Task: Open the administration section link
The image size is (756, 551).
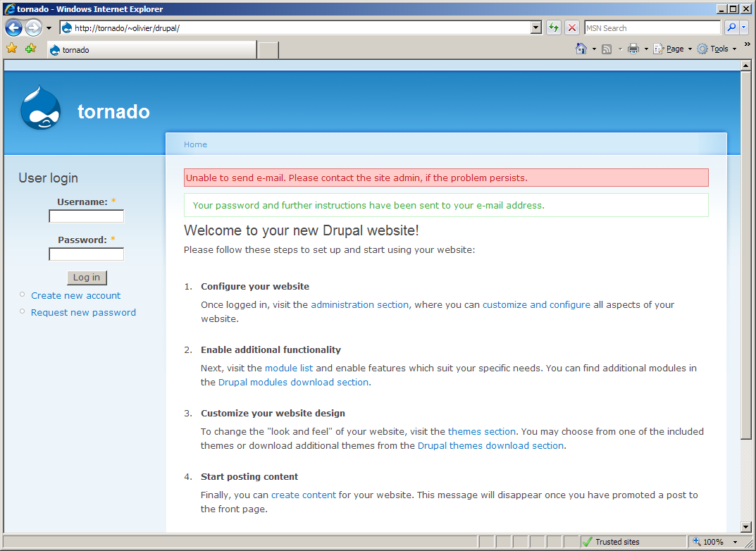Action: (x=359, y=304)
